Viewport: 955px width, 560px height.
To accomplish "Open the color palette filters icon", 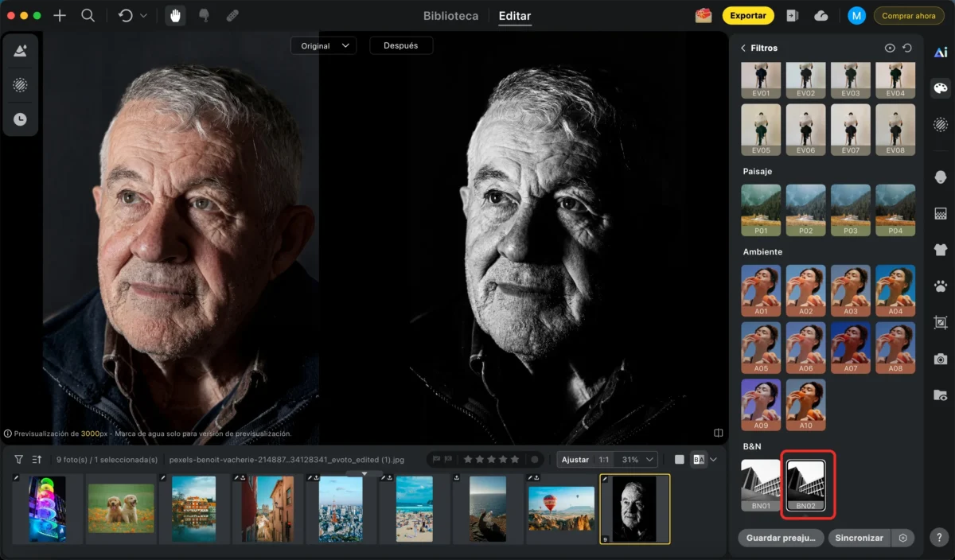I will click(941, 88).
